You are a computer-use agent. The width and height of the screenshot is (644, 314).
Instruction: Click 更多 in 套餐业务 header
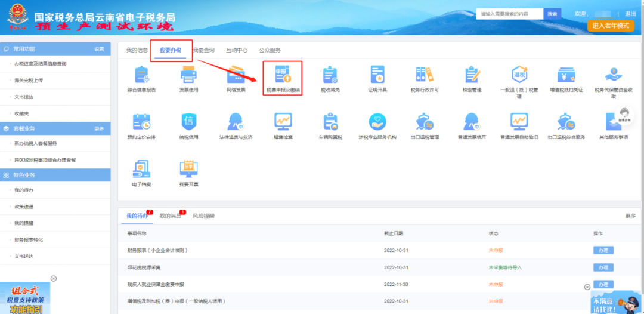tap(99, 128)
